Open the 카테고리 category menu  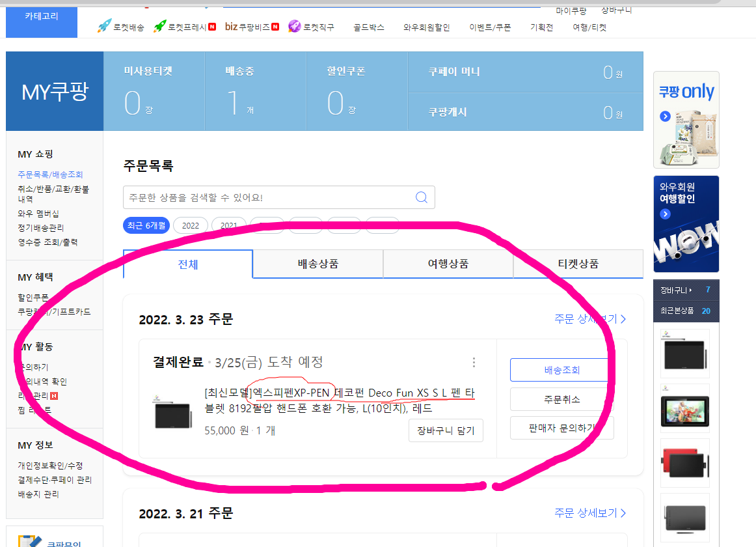[x=42, y=21]
